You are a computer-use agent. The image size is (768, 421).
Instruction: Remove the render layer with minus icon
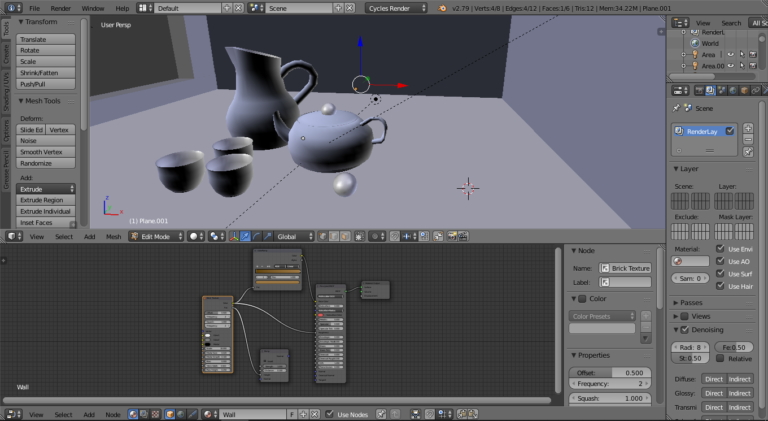[x=747, y=141]
